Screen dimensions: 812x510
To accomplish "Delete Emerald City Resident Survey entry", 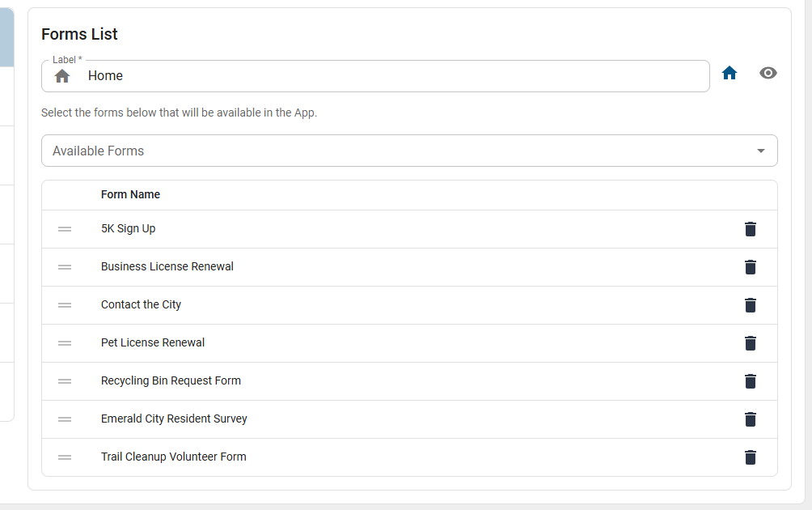I will click(x=750, y=419).
